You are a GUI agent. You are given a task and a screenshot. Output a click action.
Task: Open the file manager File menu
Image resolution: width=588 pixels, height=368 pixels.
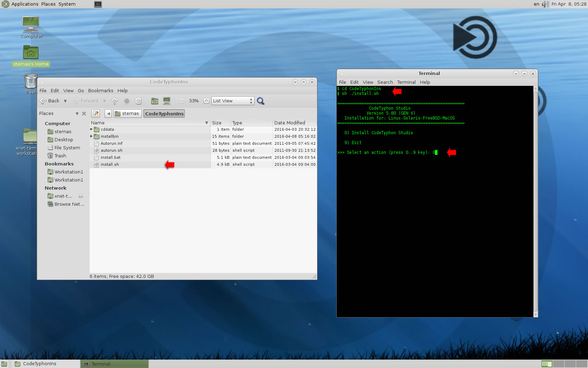pos(43,90)
